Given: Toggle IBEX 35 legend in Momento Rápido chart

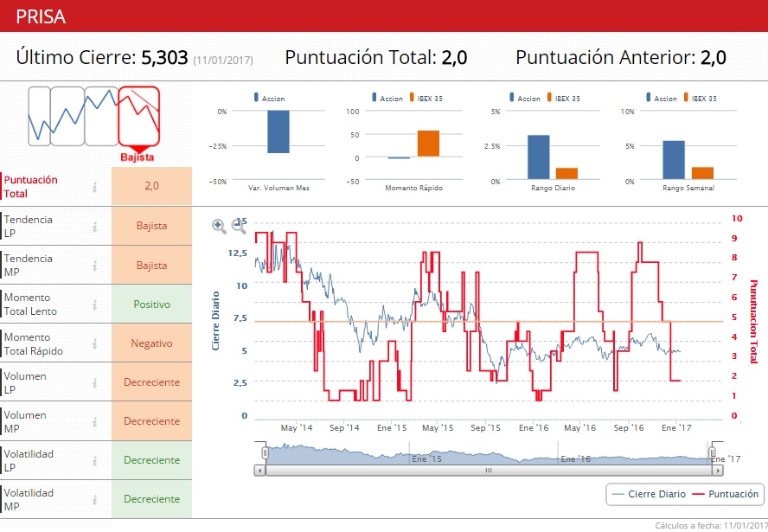Looking at the screenshot, I should (426, 98).
